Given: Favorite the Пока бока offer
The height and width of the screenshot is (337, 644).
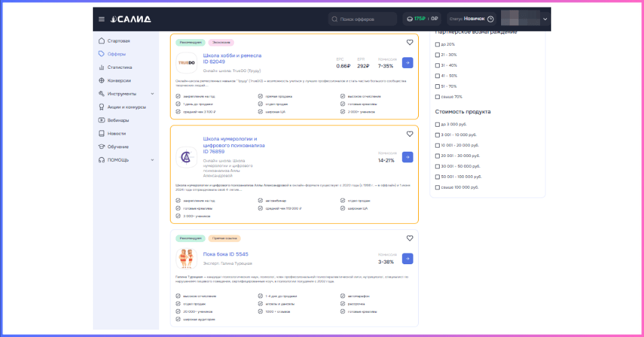Looking at the screenshot, I should coord(409,238).
